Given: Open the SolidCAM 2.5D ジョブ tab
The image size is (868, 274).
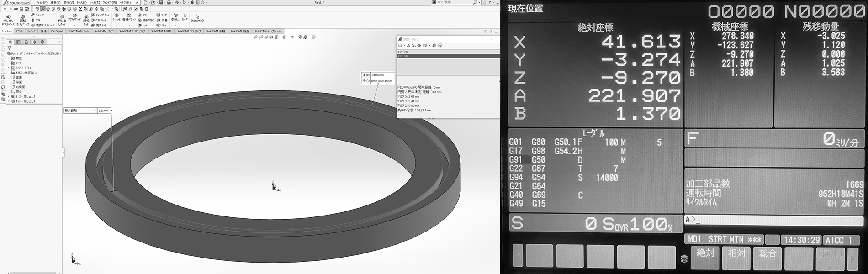Looking at the screenshot, I should click(x=132, y=31).
